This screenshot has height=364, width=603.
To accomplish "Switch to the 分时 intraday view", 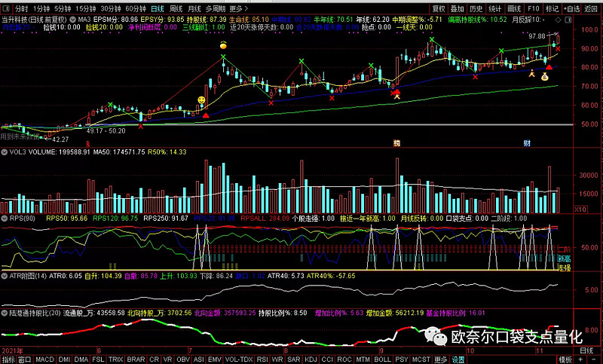I will coord(22,8).
